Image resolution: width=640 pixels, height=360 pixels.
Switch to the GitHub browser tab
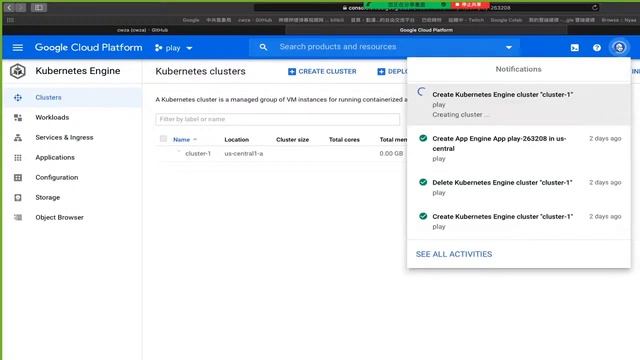pos(142,30)
